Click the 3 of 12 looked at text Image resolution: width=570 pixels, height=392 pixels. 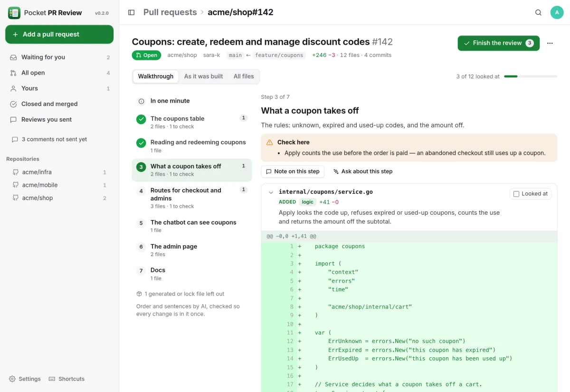[478, 76]
